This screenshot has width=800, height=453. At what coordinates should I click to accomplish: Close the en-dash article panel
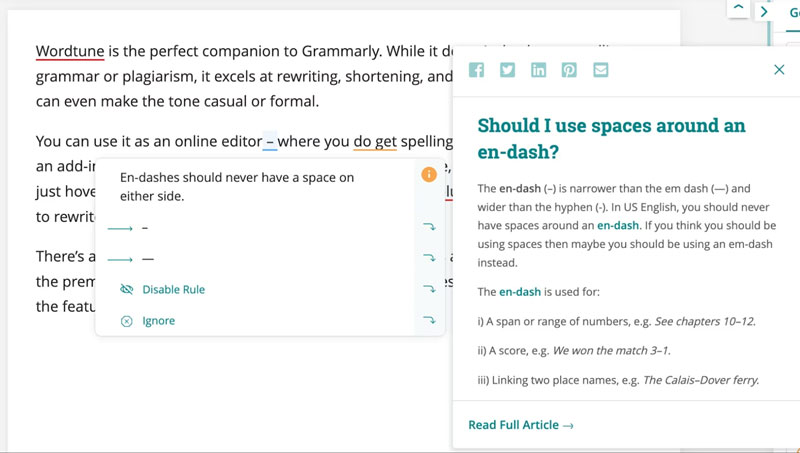click(x=779, y=69)
